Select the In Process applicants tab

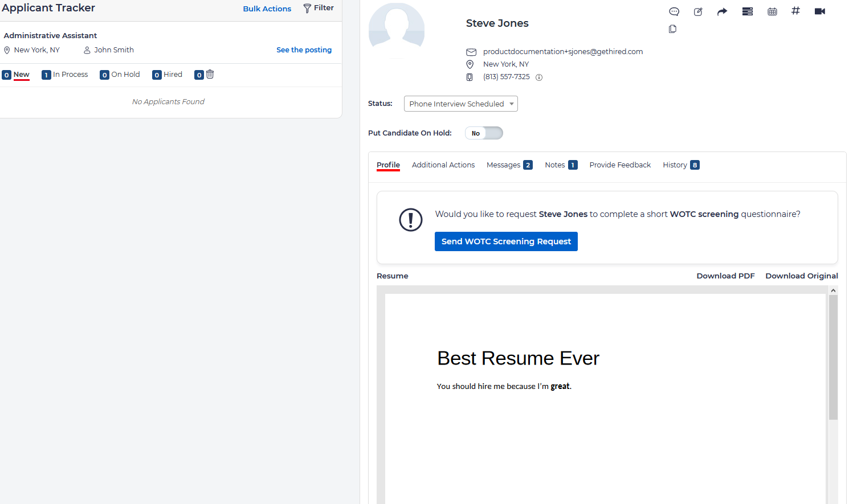click(x=65, y=75)
